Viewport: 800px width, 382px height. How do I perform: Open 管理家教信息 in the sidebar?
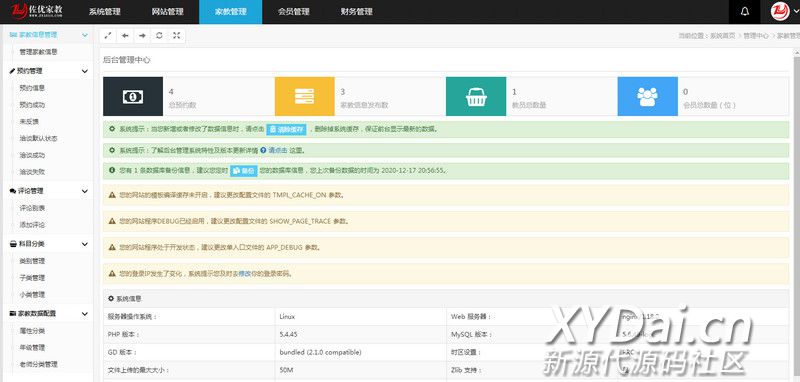38,52
